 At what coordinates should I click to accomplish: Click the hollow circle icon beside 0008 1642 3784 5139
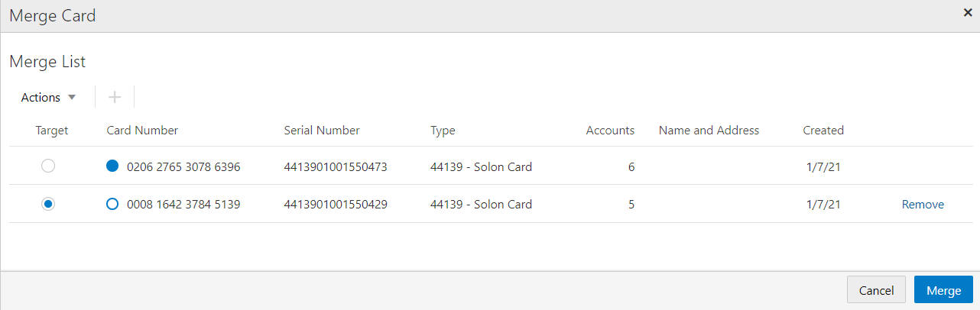[113, 204]
